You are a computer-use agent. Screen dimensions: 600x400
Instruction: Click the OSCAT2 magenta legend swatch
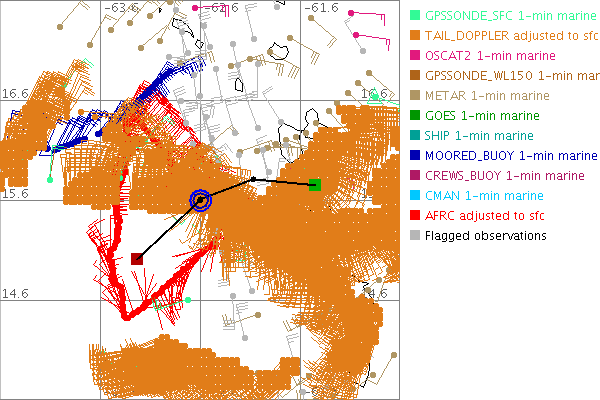tap(414, 56)
